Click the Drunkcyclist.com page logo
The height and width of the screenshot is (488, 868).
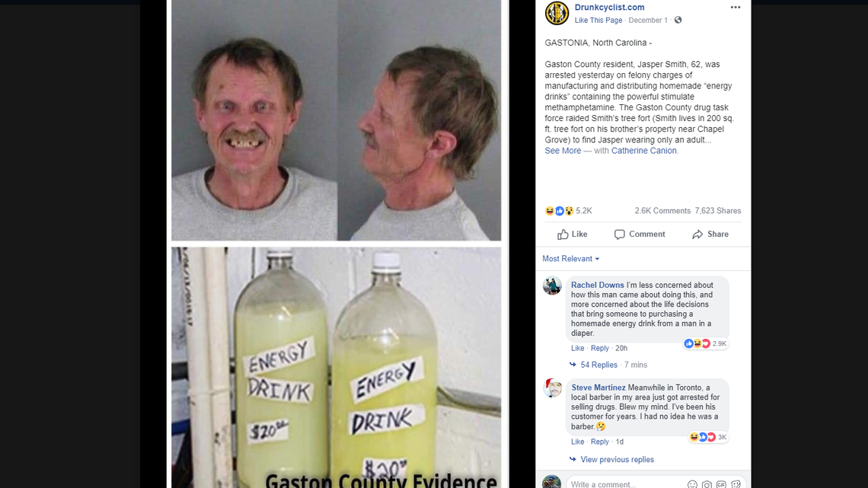tap(557, 13)
